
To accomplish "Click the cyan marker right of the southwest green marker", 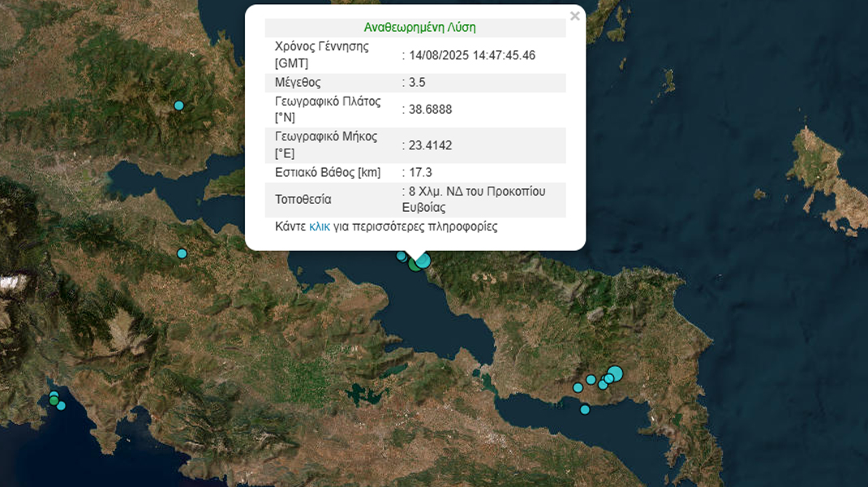I will coord(61,405).
